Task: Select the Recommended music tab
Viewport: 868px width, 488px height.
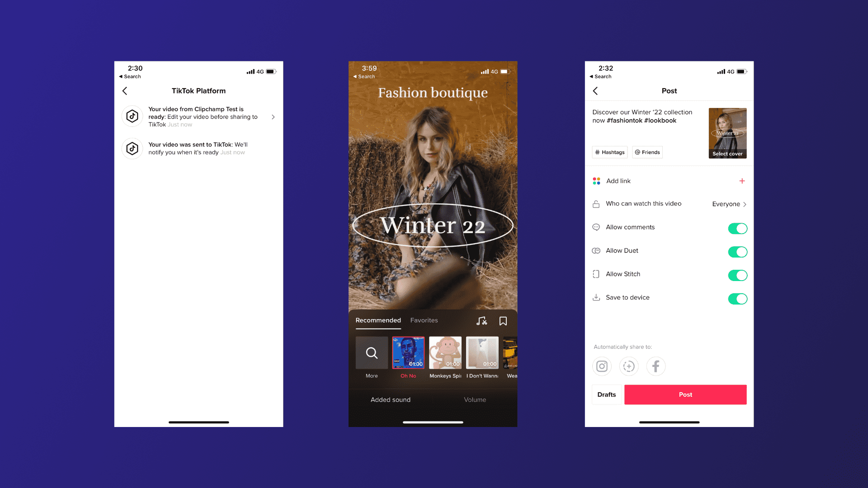Action: 378,320
